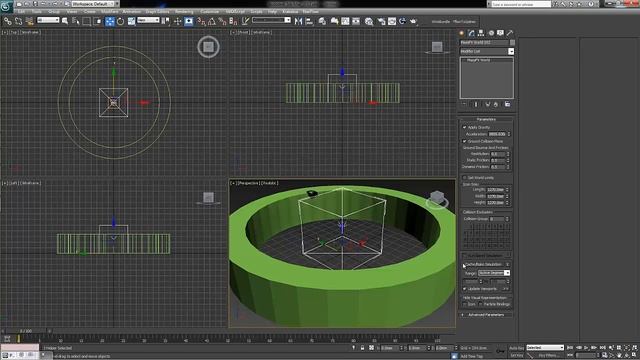Open the reference coordinate system dropdown
Screen dimensions: 640x360
[x=148, y=20]
